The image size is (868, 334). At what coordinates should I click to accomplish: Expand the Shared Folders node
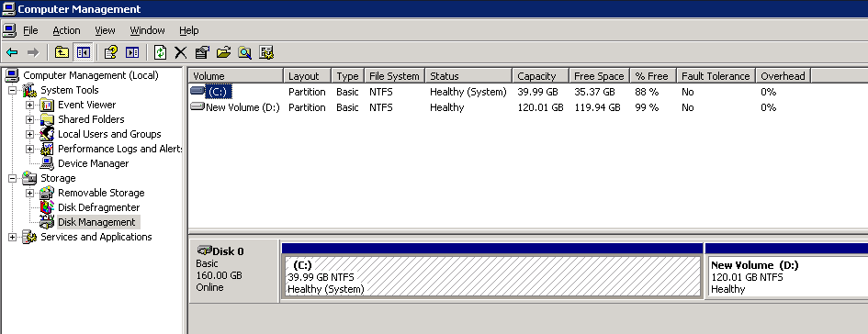click(29, 119)
